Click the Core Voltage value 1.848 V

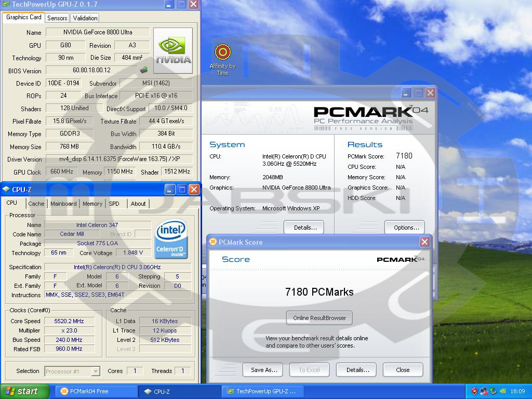point(133,253)
